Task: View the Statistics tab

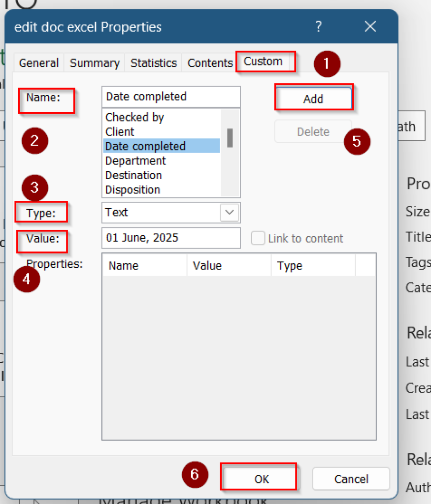Action: [x=153, y=63]
